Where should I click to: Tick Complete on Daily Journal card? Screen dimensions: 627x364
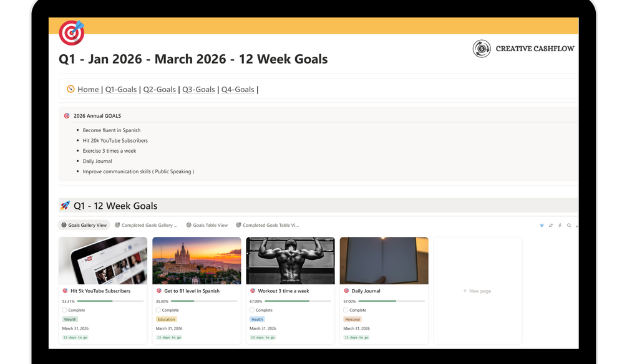click(x=346, y=310)
